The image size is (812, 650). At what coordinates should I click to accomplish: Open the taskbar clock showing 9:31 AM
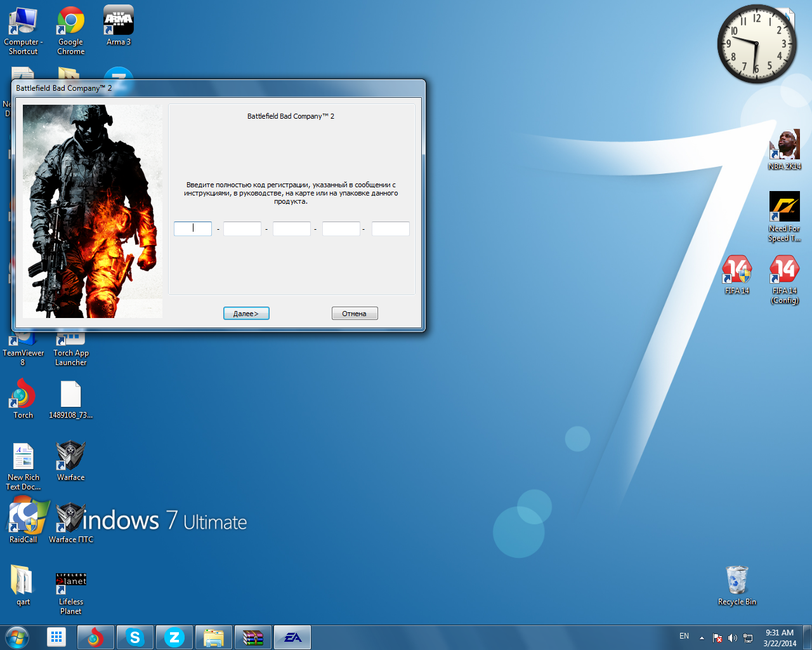[780, 637]
